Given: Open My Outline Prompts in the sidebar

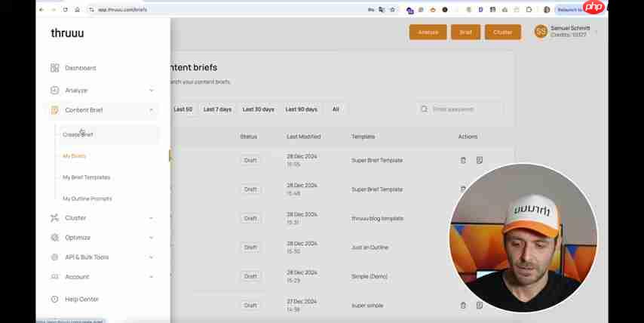Looking at the screenshot, I should [x=87, y=198].
